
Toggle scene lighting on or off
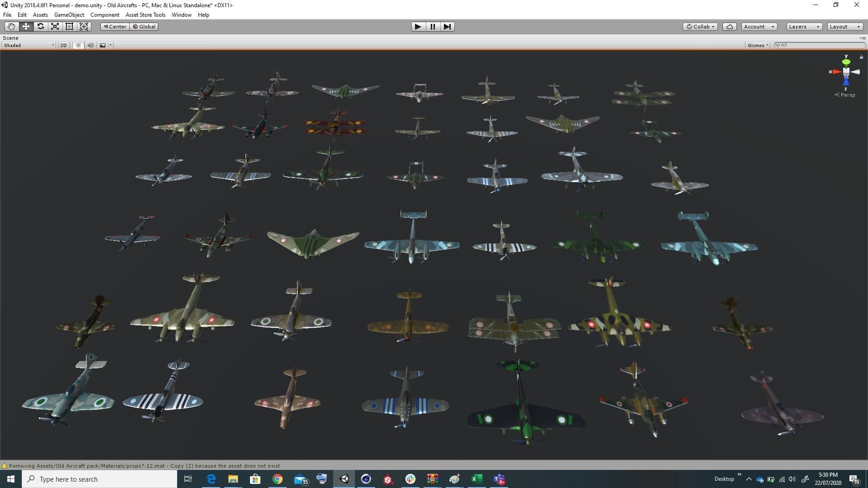click(x=78, y=45)
